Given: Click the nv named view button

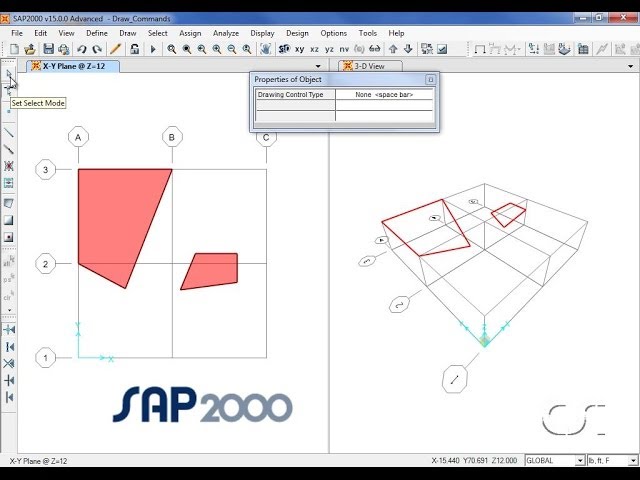Looking at the screenshot, I should (344, 49).
